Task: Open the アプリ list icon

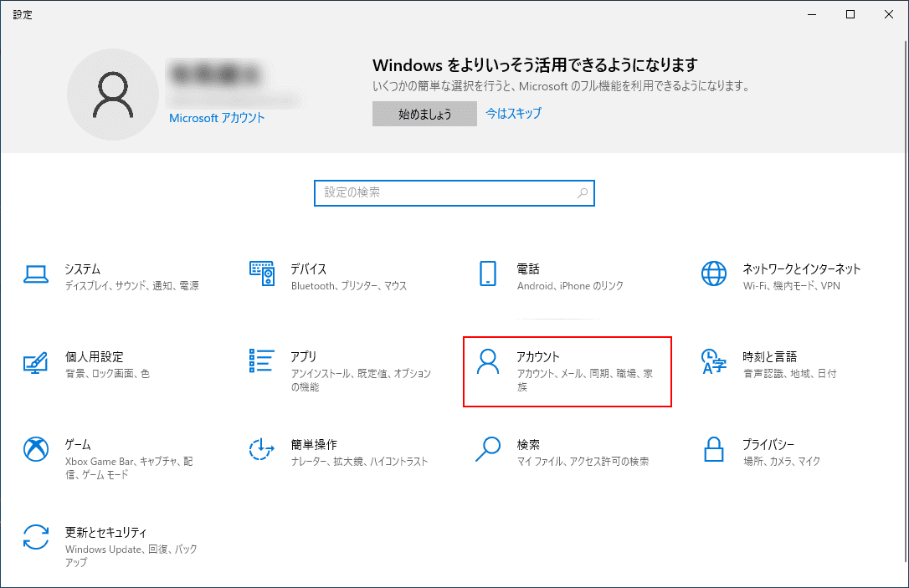Action: [x=261, y=360]
